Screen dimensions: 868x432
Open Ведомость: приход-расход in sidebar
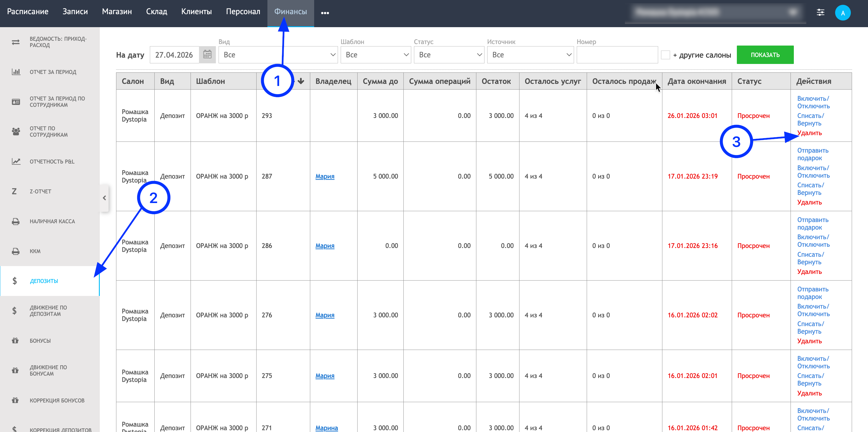(x=50, y=42)
